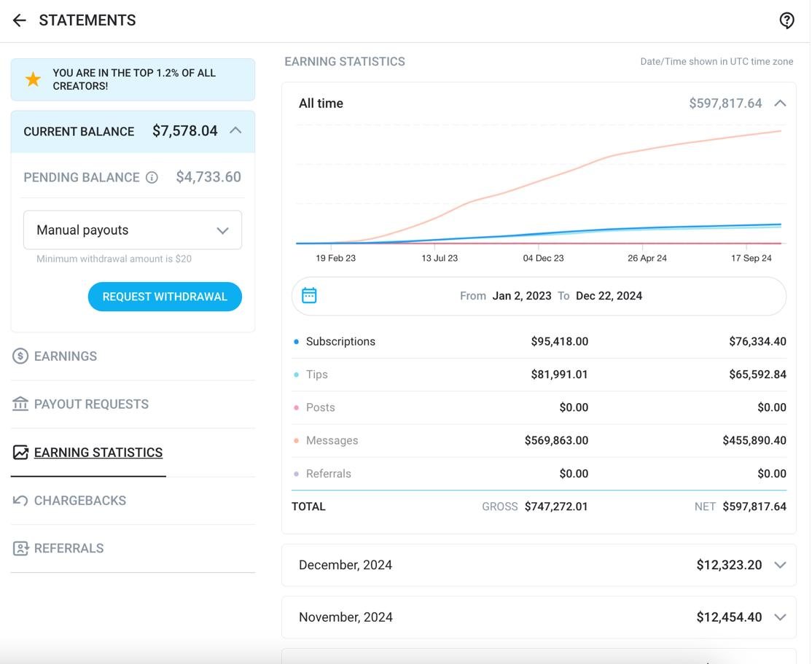Click the Referrals lavender legend dot

coord(296,474)
